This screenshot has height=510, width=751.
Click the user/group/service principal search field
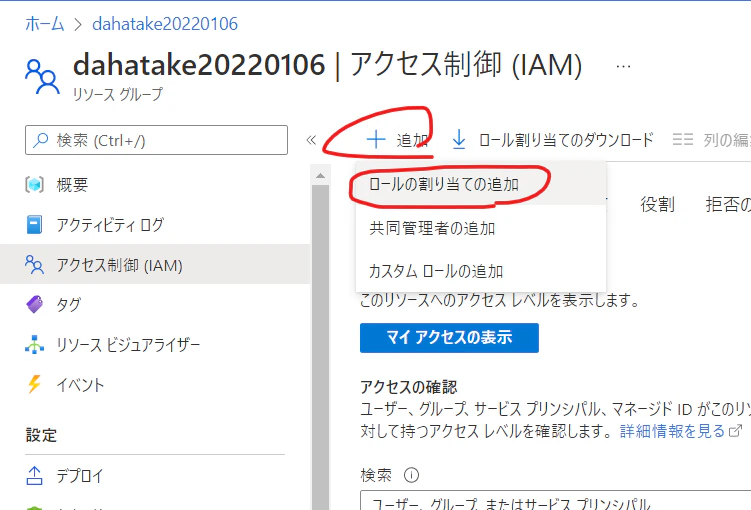[x=556, y=500]
